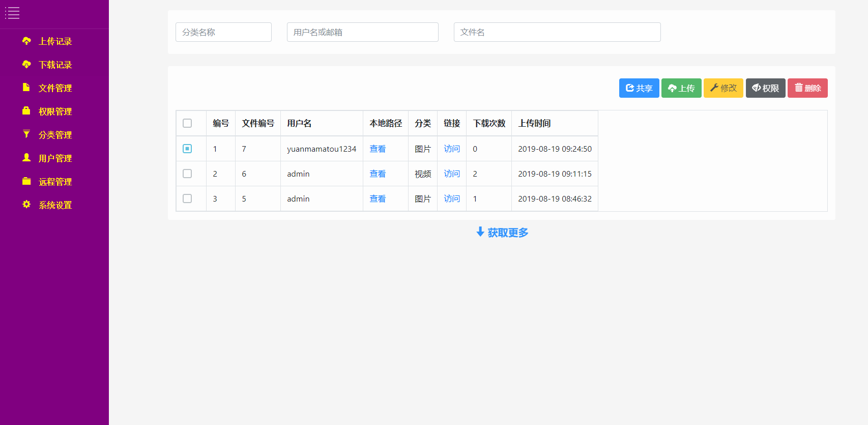Focus the 分类名称 input field
This screenshot has height=425, width=868.
point(223,32)
